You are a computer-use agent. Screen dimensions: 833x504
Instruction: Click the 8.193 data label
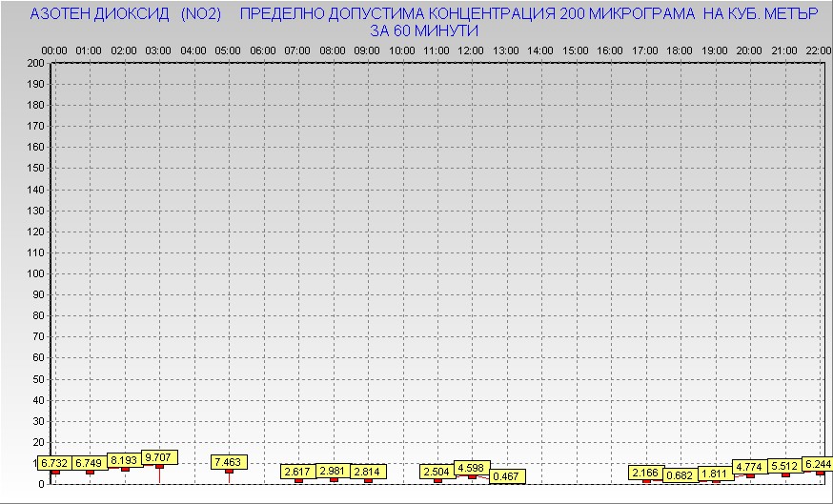point(125,460)
